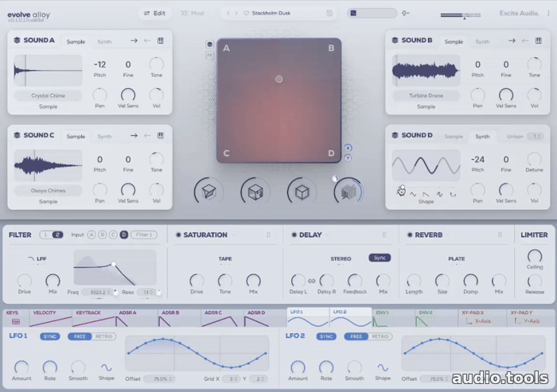Switch Sound D to Sample tab
557x392 pixels.
(454, 136)
